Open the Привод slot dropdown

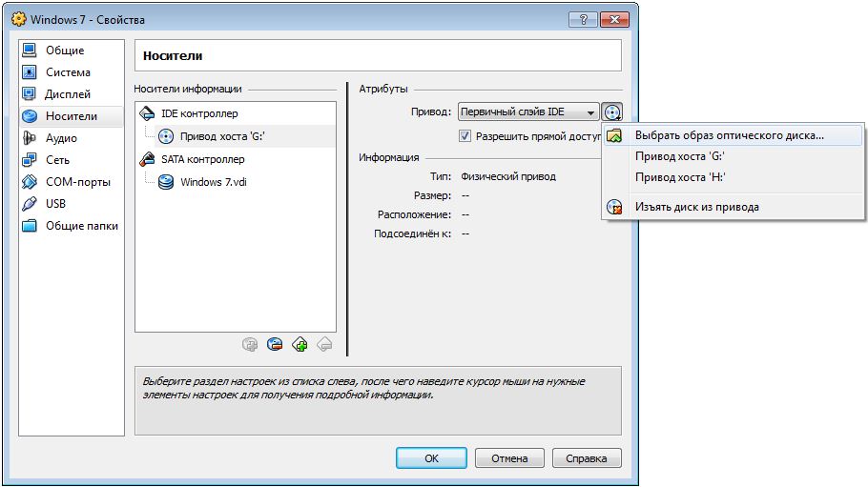pos(528,112)
